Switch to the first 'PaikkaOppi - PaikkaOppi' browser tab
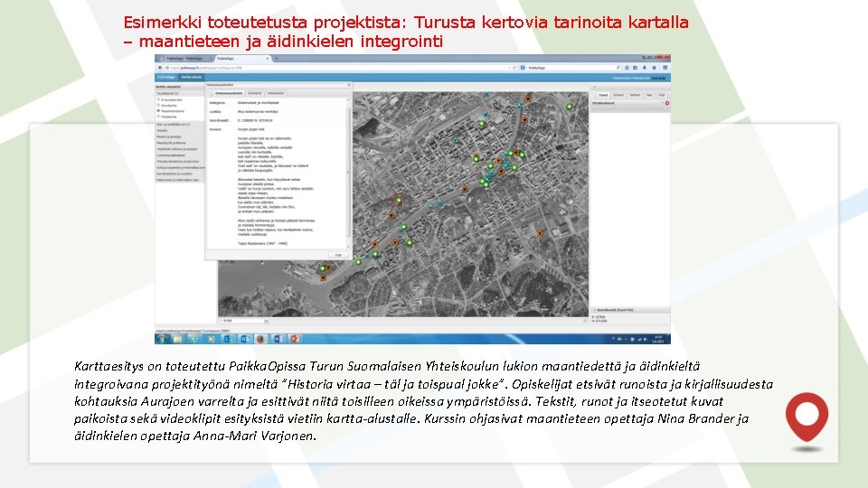 click(184, 58)
